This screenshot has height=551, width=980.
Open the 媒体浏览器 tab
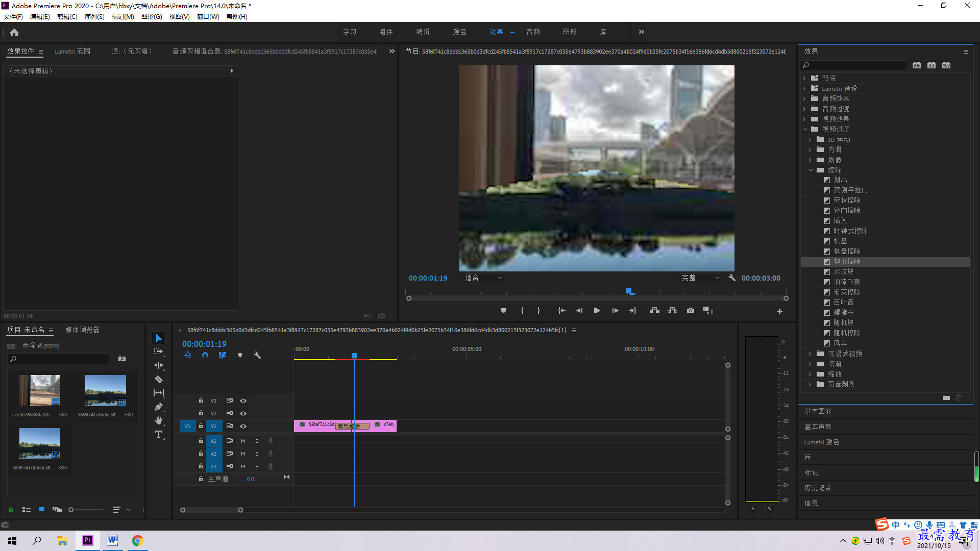point(82,330)
